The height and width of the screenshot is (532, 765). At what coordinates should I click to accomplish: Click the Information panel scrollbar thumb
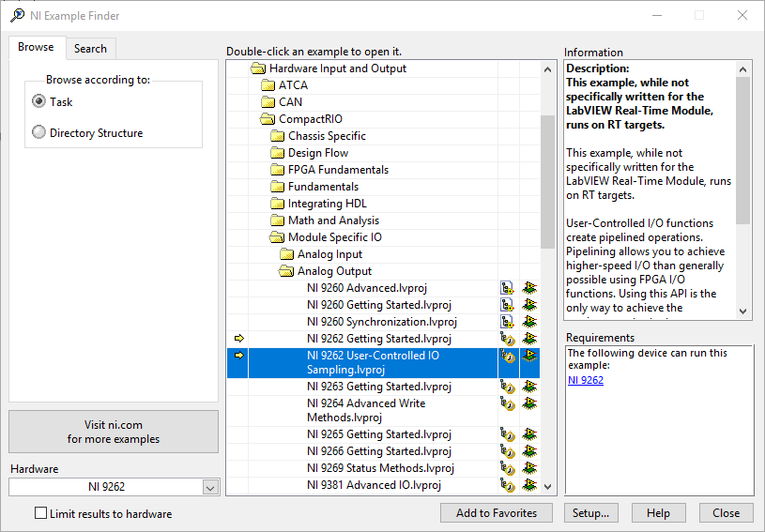pos(742,150)
